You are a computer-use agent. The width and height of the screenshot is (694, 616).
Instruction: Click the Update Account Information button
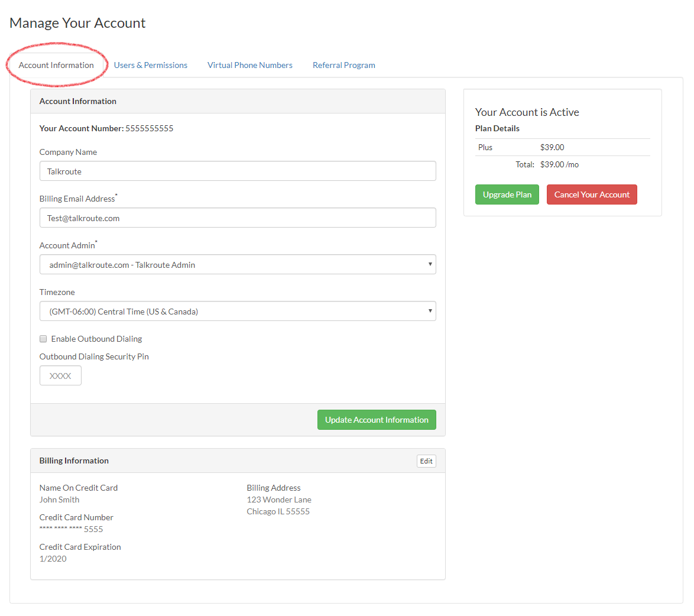tap(377, 420)
